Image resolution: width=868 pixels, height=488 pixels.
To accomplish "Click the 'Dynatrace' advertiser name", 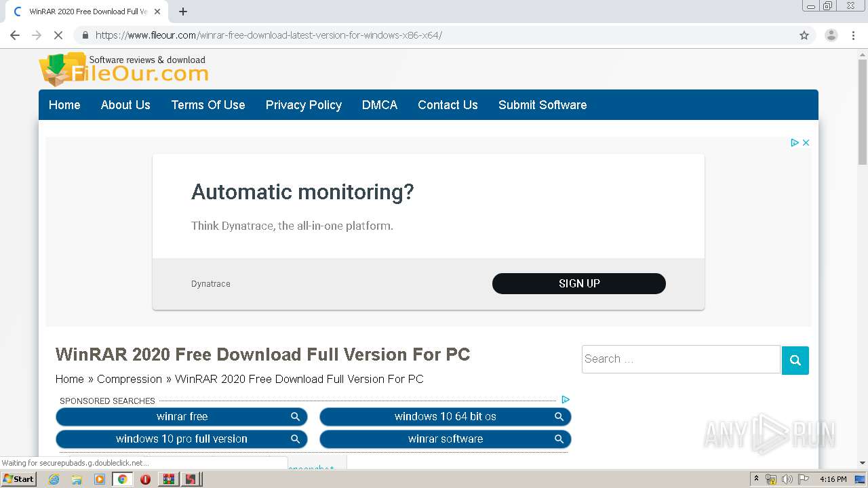I will [x=211, y=284].
